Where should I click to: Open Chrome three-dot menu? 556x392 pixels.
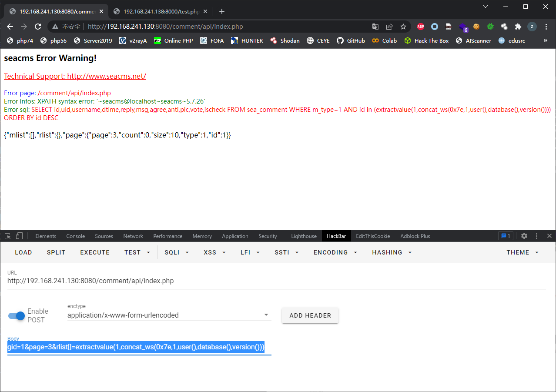pos(546,27)
